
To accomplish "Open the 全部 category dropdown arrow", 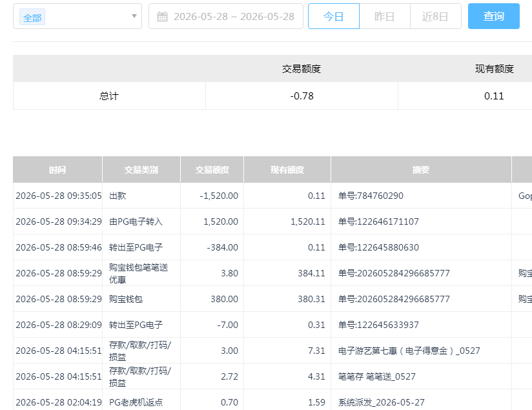I will pos(134,16).
